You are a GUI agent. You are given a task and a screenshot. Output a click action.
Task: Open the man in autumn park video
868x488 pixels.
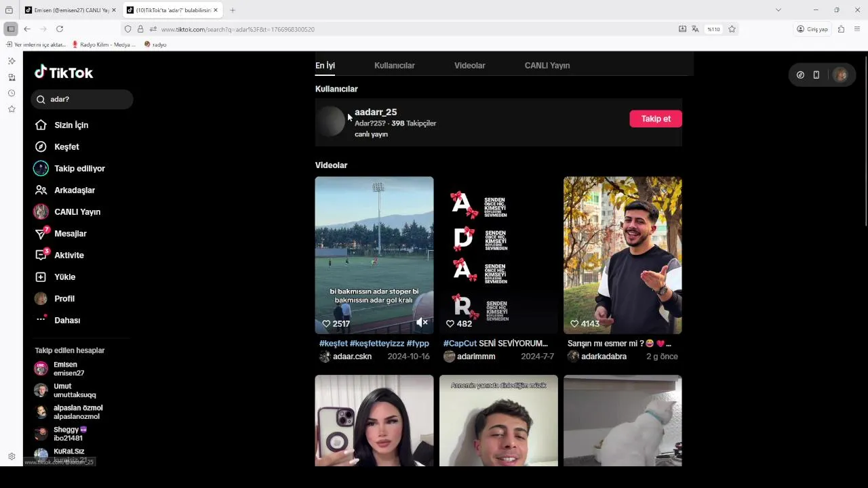(x=623, y=256)
